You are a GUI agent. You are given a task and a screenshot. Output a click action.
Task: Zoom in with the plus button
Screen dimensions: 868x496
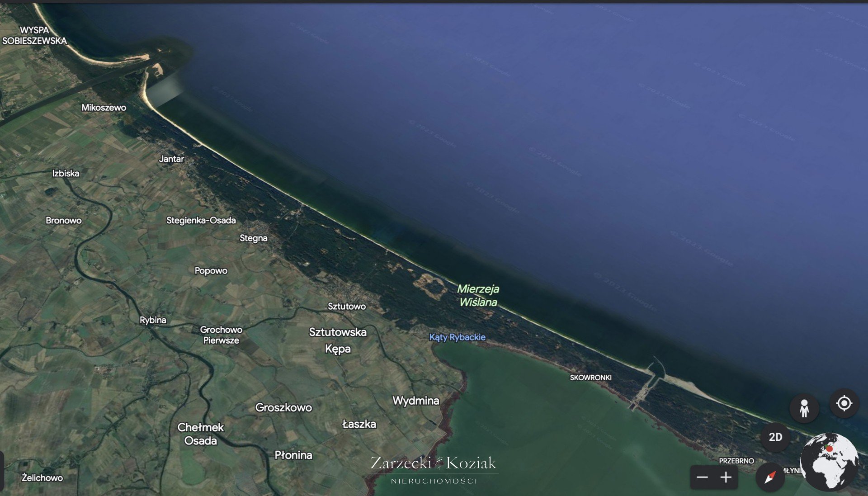[726, 477]
